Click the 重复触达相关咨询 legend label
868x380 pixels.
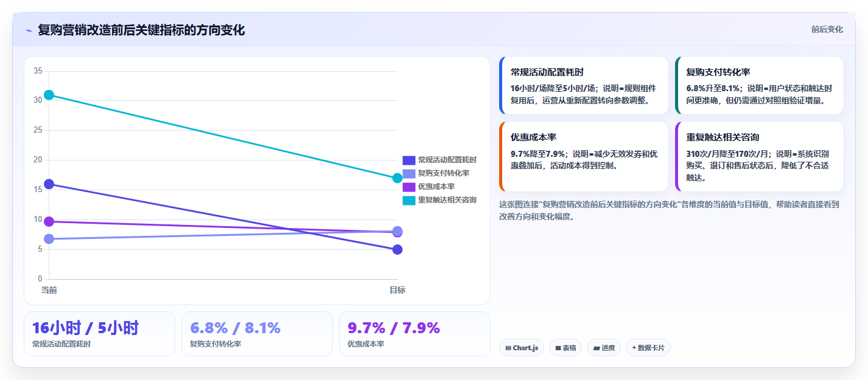[x=447, y=200]
